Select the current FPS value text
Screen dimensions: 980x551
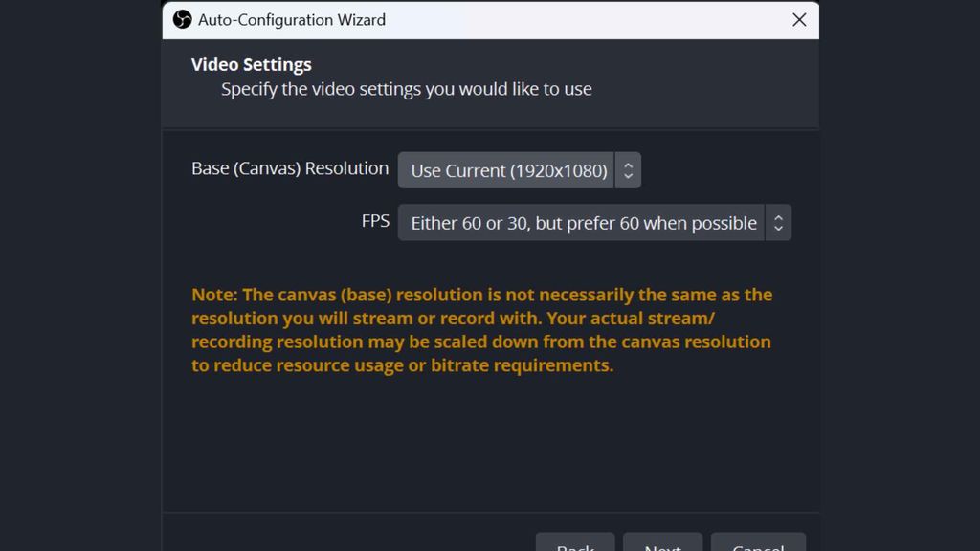tap(584, 222)
